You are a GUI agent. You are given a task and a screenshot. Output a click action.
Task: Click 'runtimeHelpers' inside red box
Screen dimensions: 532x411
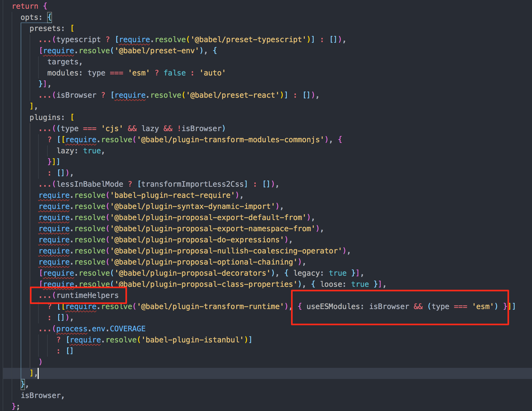[87, 295]
